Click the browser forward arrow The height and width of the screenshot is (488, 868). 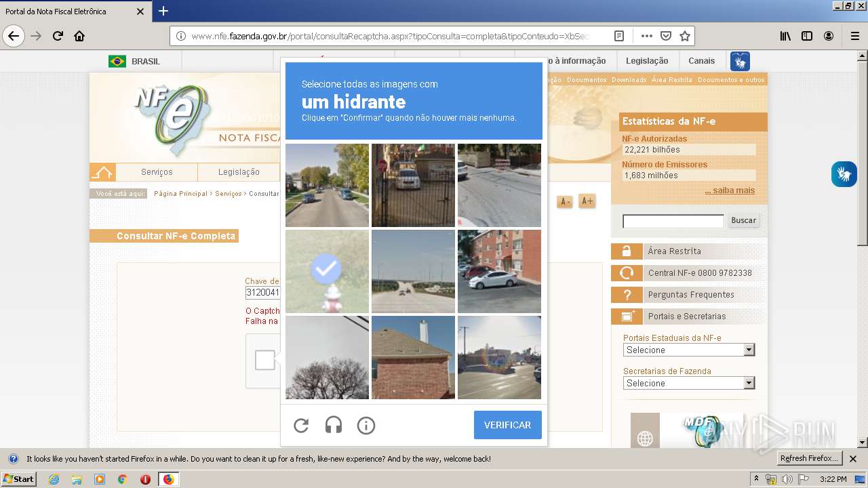pyautogui.click(x=36, y=36)
